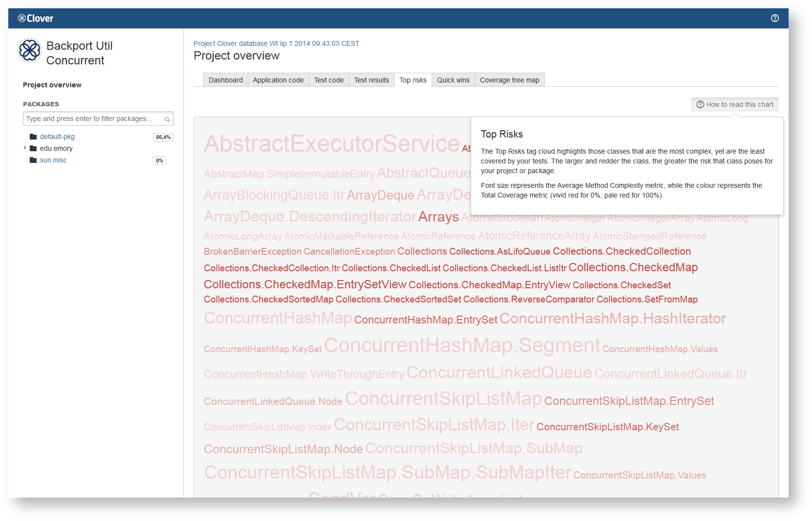Open AtomicStampedReference class link

(x=649, y=237)
